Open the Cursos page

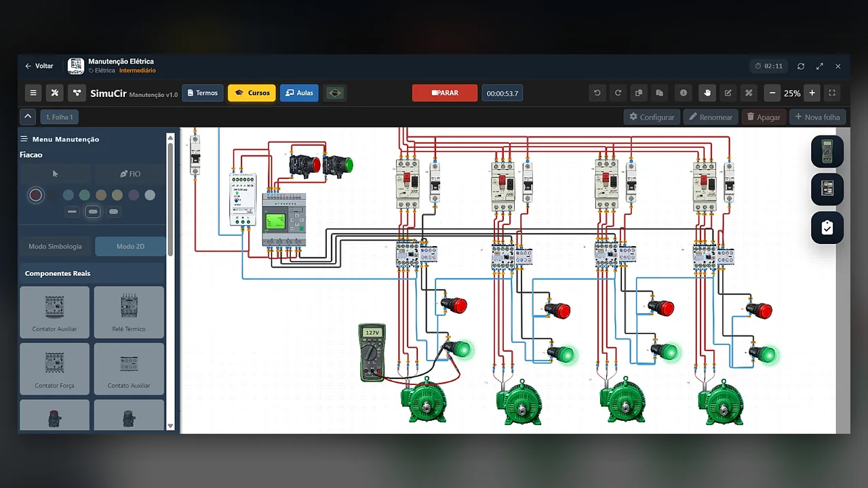[252, 93]
